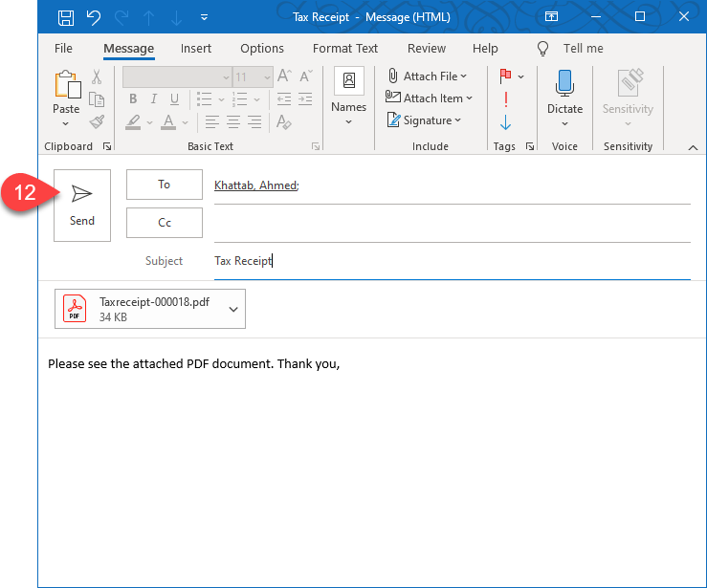Viewport: 707px width, 588px height.
Task: Click the Save icon in the title bar
Action: coord(66,17)
